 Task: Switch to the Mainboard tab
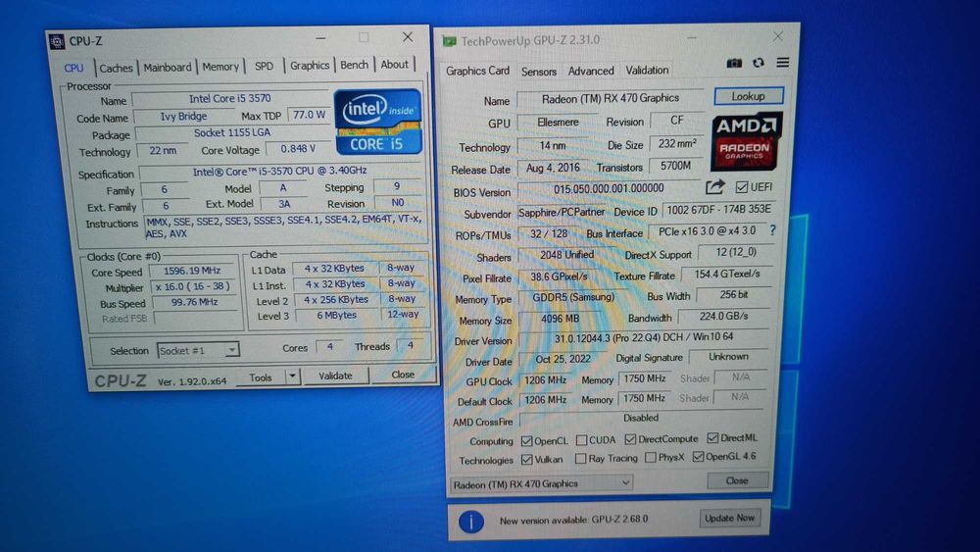click(x=168, y=67)
